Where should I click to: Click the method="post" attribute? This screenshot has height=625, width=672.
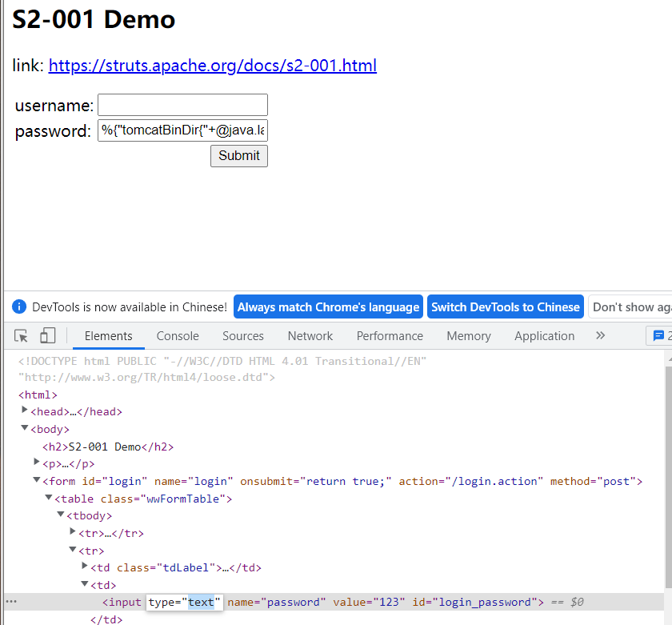[x=593, y=482]
